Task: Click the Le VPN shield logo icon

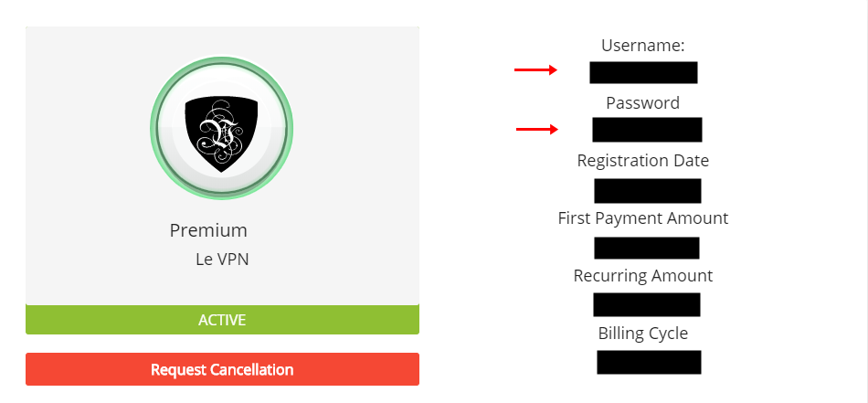Action: coord(221,134)
